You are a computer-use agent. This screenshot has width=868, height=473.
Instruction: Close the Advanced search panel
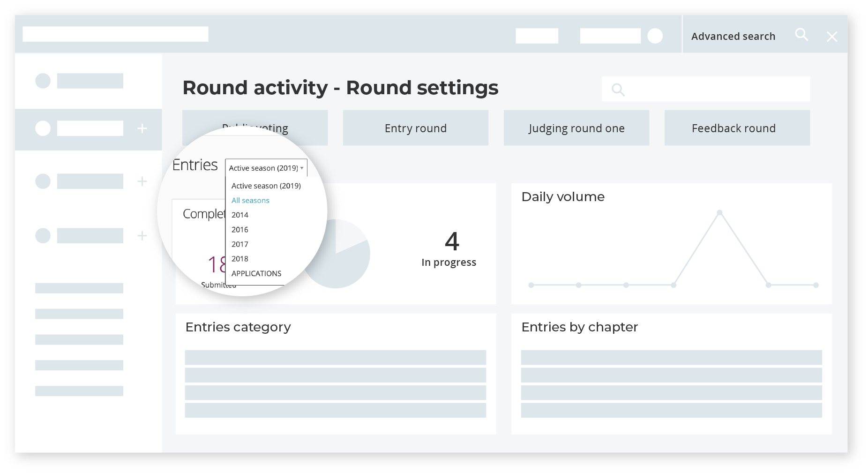pyautogui.click(x=831, y=37)
